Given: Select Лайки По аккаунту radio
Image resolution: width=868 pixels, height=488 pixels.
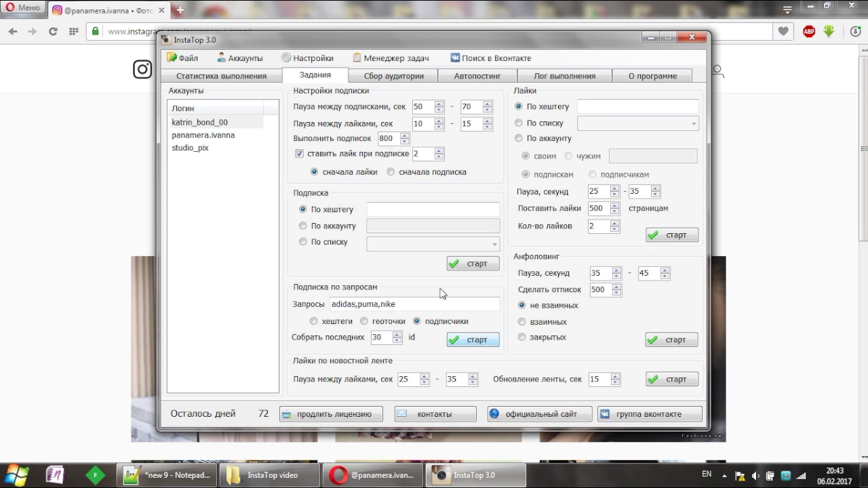Looking at the screenshot, I should pos(519,138).
